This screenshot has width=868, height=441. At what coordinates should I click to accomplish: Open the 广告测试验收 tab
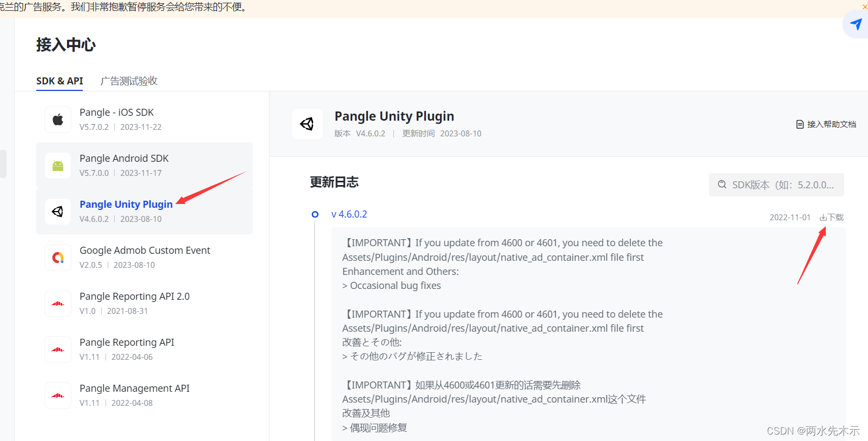129,81
